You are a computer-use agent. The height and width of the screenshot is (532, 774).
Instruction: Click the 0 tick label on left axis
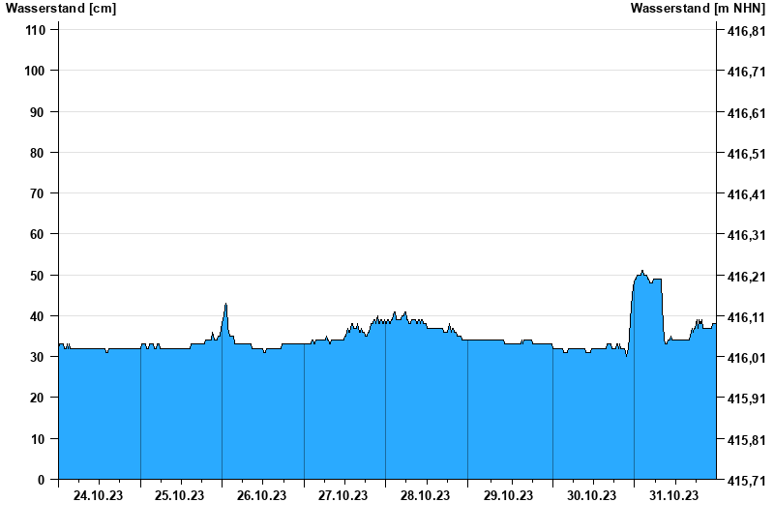[x=41, y=480]
